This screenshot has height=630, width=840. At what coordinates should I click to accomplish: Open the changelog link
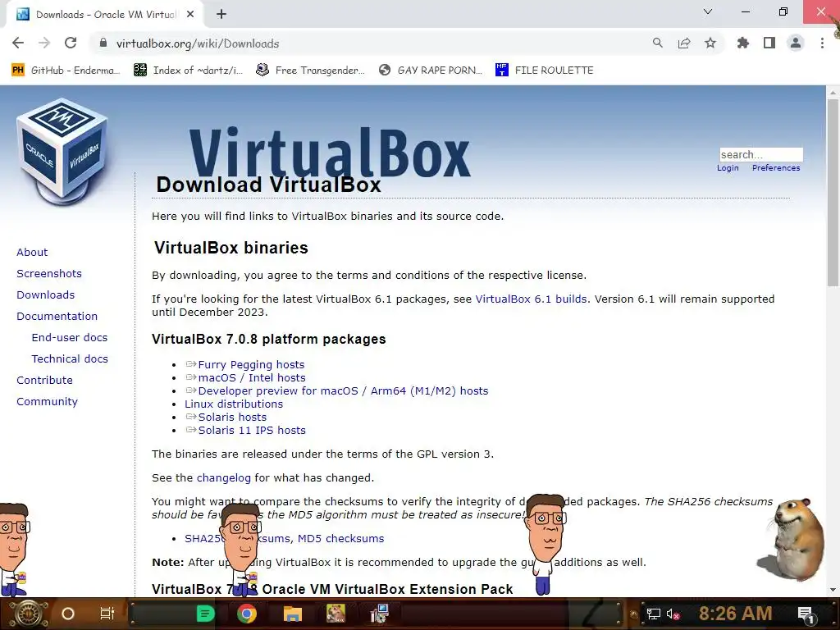coord(223,478)
